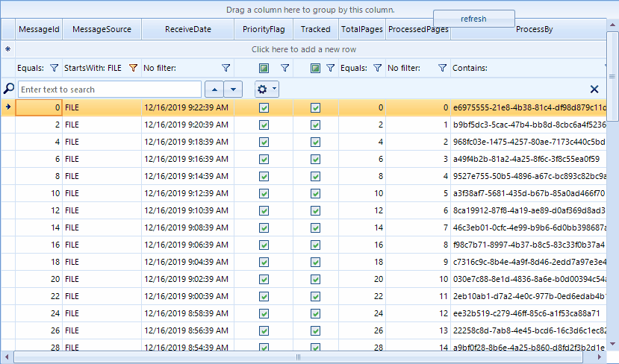Toggle Tracked for MessageId 14 row

click(x=315, y=228)
